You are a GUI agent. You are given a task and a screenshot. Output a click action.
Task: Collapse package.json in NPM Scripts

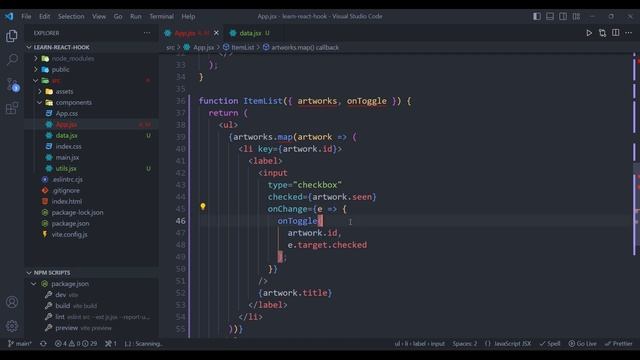point(91,284)
